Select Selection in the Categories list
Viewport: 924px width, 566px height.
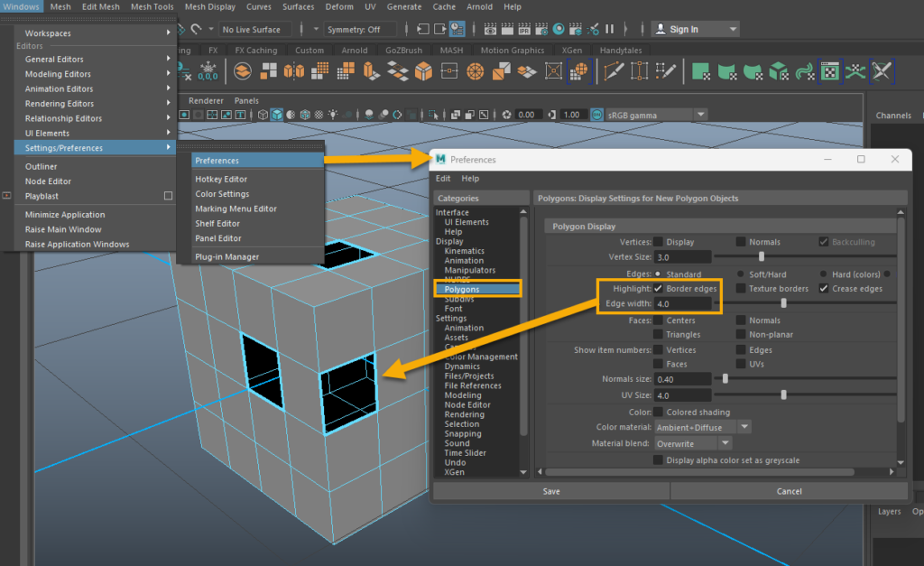point(461,424)
